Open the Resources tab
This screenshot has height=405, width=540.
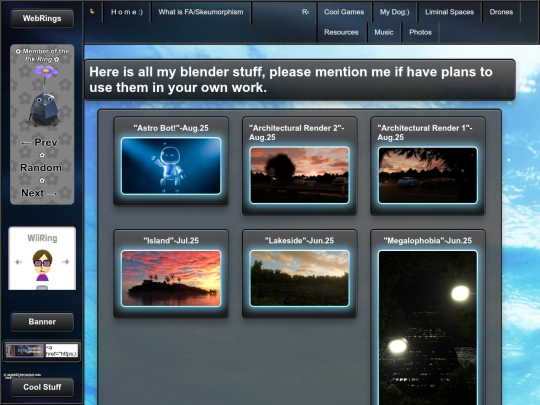click(x=341, y=32)
